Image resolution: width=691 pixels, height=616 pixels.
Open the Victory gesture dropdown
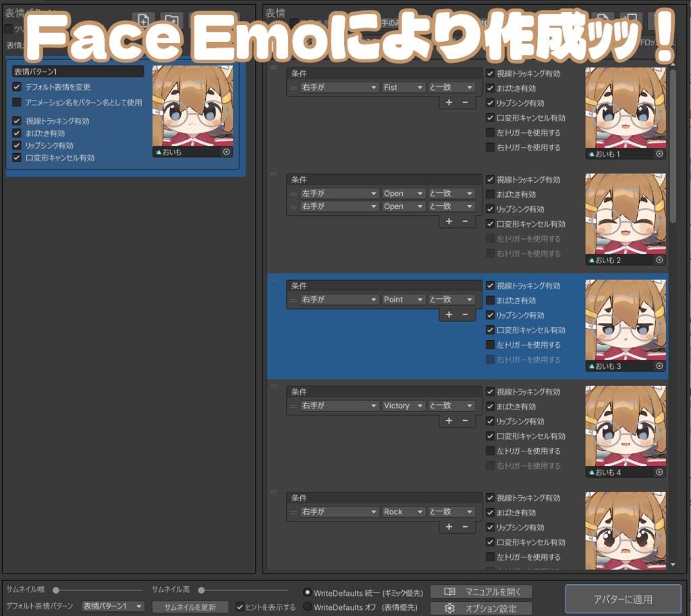404,405
